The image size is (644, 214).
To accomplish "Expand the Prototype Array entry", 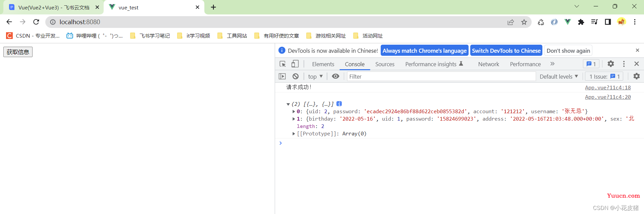I will click(294, 134).
